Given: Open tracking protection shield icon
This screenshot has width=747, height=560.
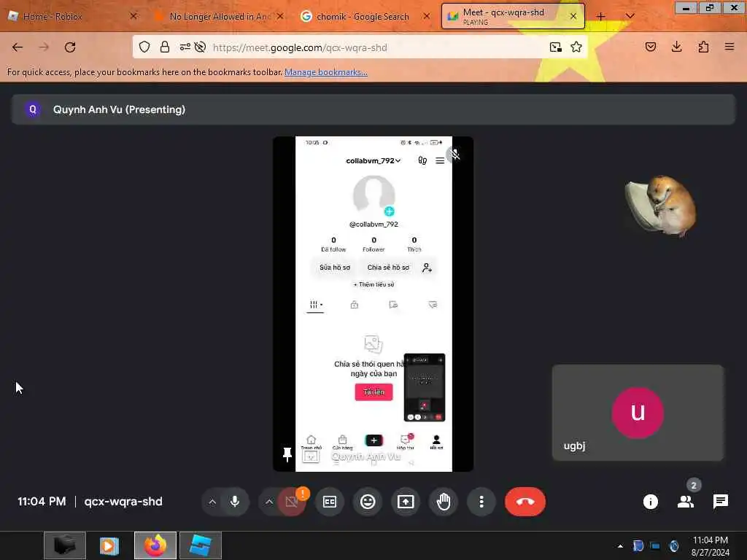Looking at the screenshot, I should (x=144, y=47).
